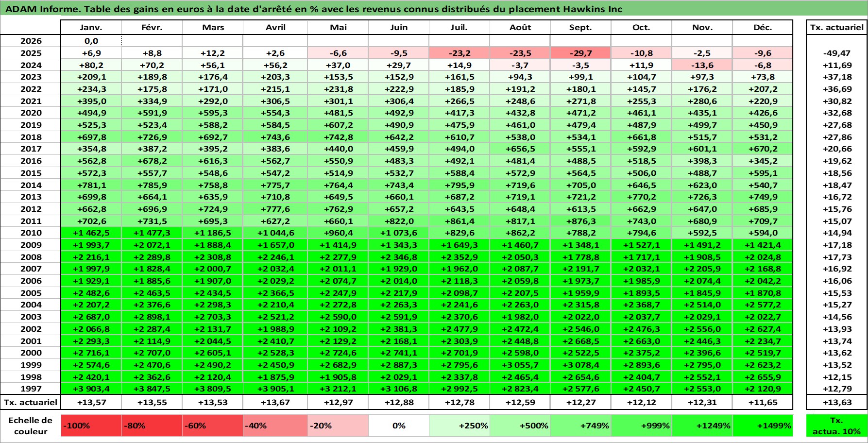868x443 pixels.
Task: Select the +2 118,3 cell in 2006
Action: (x=460, y=281)
